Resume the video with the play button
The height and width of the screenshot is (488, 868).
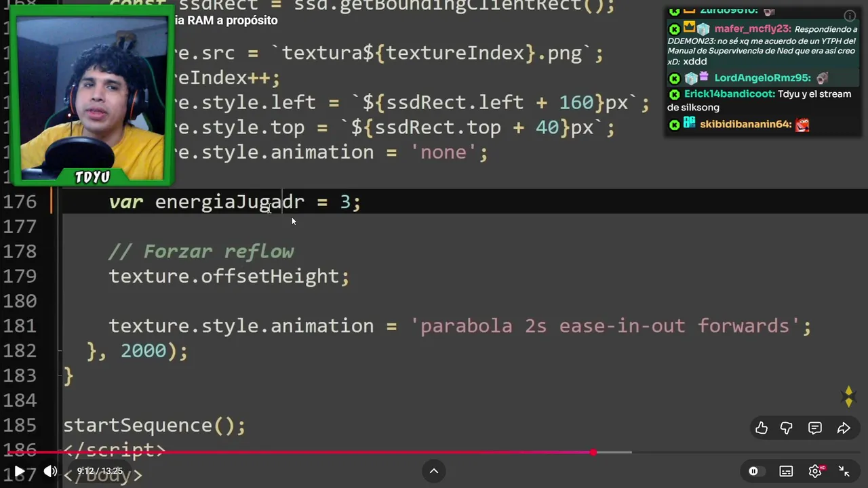[x=20, y=471]
